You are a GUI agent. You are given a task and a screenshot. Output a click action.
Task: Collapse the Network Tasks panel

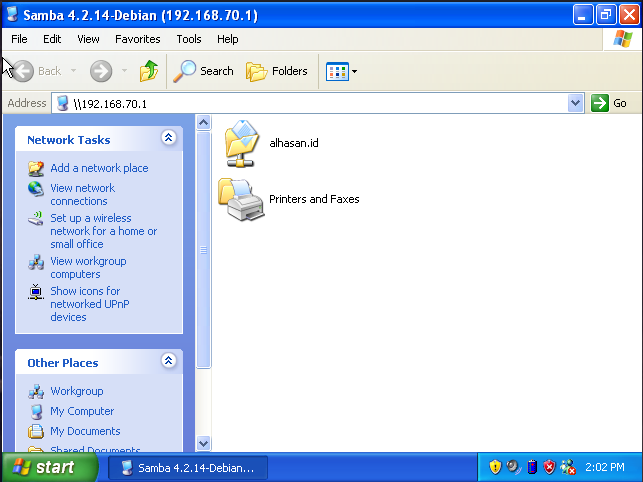[x=169, y=137]
